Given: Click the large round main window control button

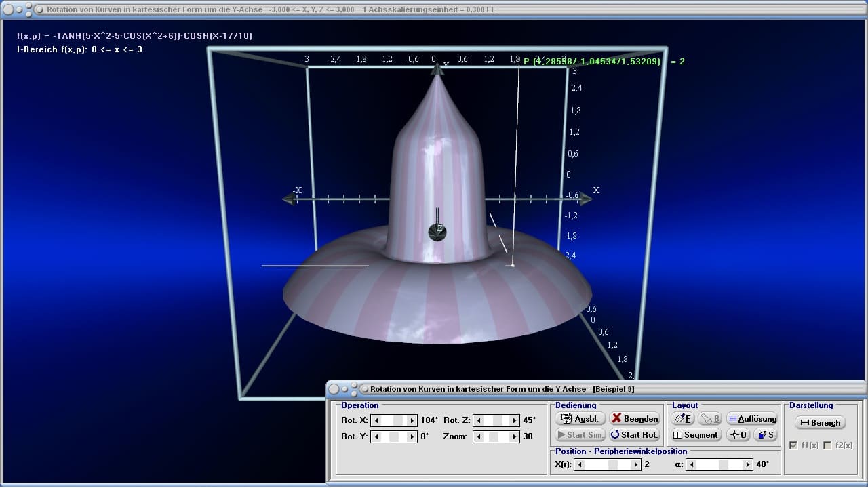Looking at the screenshot, I should 9,9.
